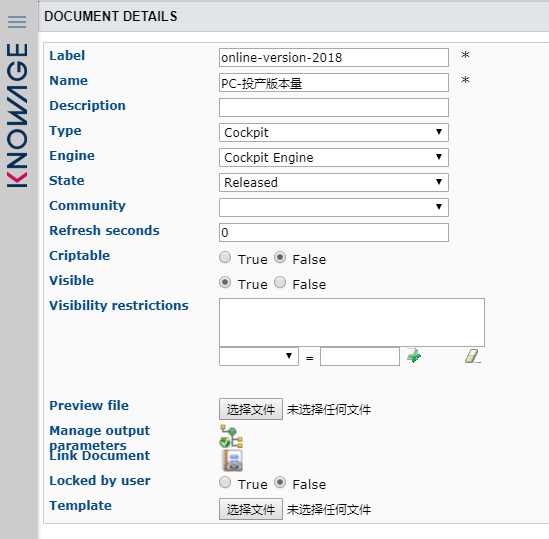Open the hamburger menu icon
549x539 pixels.
[17, 22]
